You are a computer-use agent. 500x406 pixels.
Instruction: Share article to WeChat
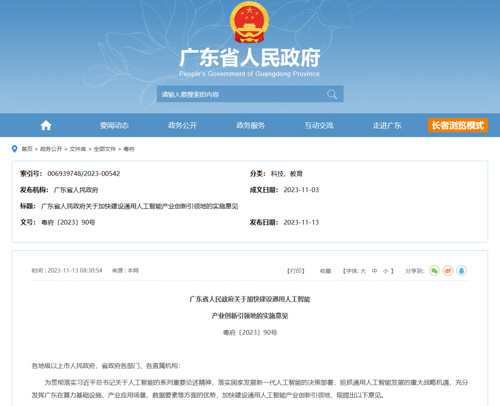(x=434, y=271)
